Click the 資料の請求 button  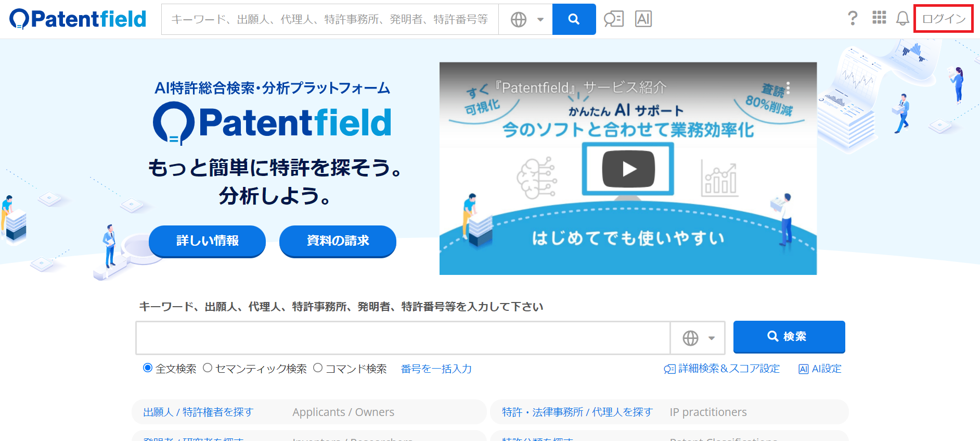(338, 241)
